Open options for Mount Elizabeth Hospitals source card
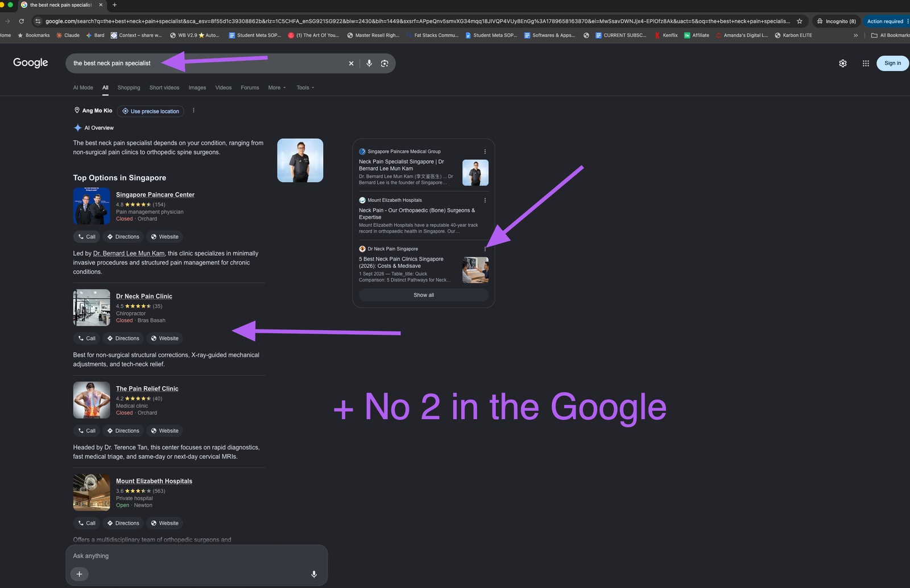 485,200
